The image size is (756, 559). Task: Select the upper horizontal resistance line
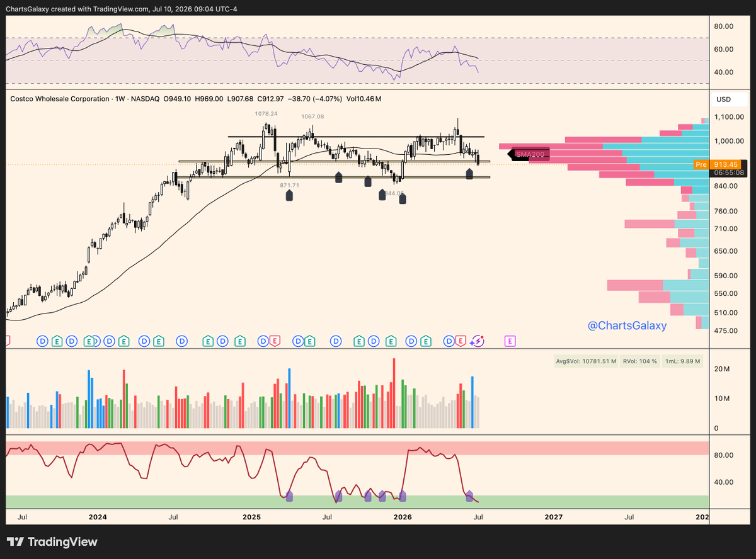tap(357, 137)
